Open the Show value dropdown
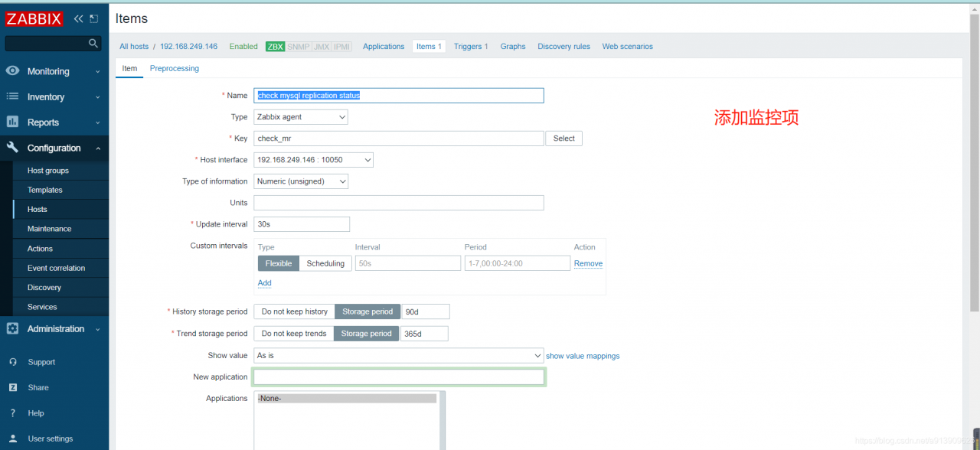This screenshot has width=980, height=450. click(x=399, y=356)
